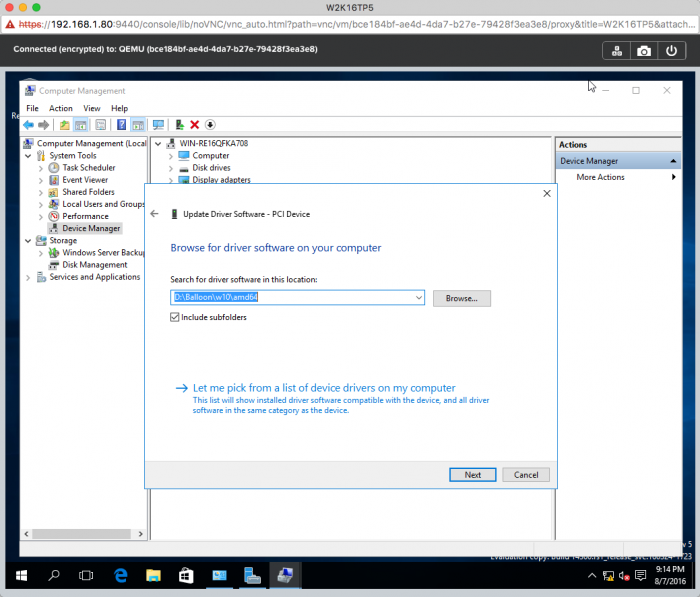This screenshot has width=700, height=597.
Task: Click the Up one level folder icon
Action: (64, 125)
